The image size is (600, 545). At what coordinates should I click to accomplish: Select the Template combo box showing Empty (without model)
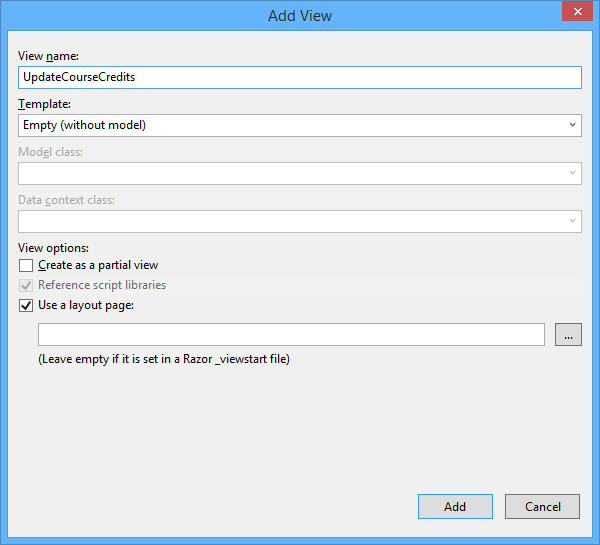tap(300, 125)
